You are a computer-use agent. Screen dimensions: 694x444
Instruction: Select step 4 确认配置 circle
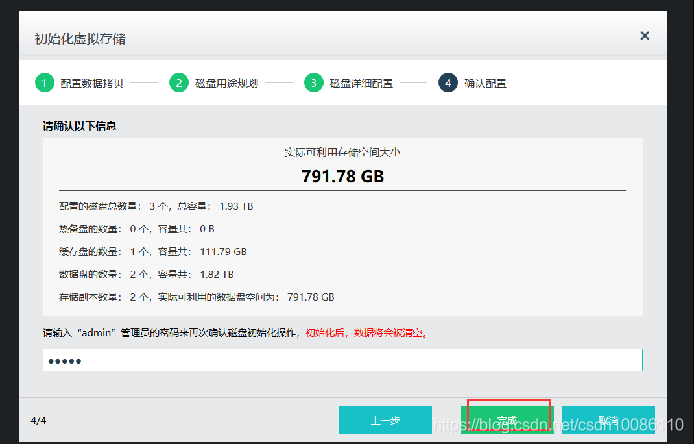448,83
